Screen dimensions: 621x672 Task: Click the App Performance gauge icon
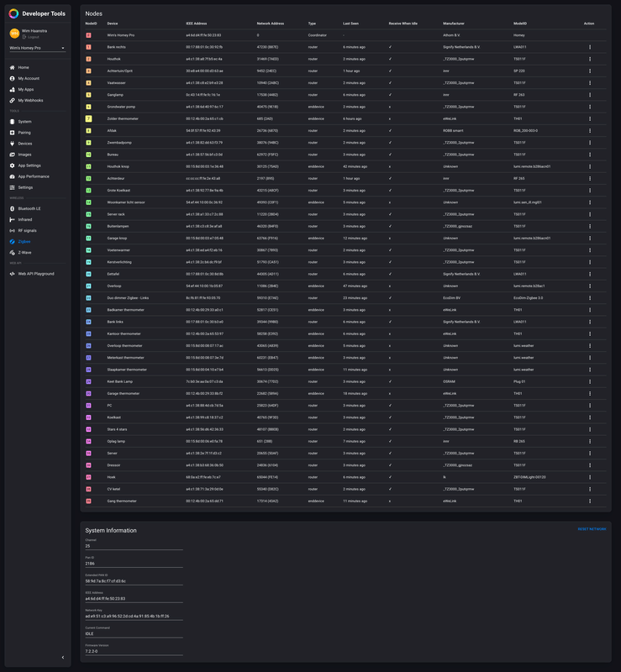[x=12, y=176]
